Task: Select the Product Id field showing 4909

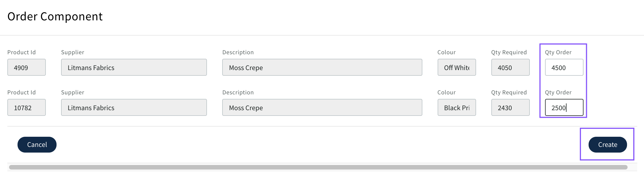Action: tap(27, 68)
